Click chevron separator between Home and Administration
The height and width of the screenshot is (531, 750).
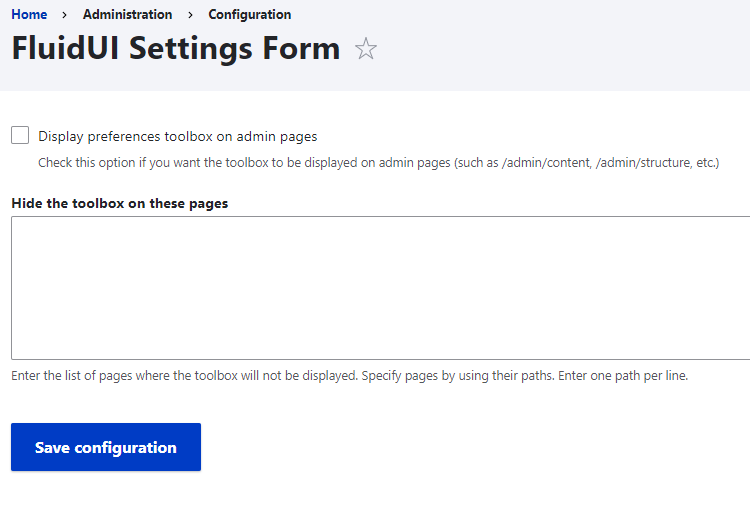pos(65,14)
